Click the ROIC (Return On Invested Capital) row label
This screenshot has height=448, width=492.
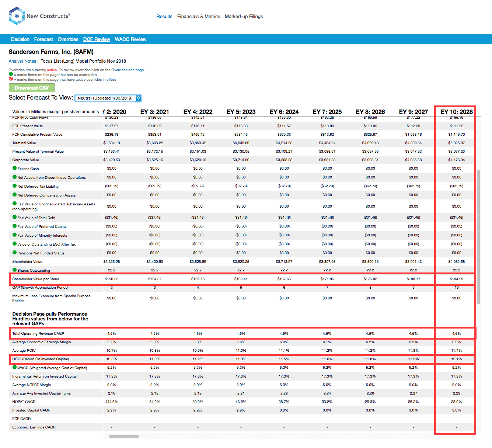pyautogui.click(x=41, y=359)
